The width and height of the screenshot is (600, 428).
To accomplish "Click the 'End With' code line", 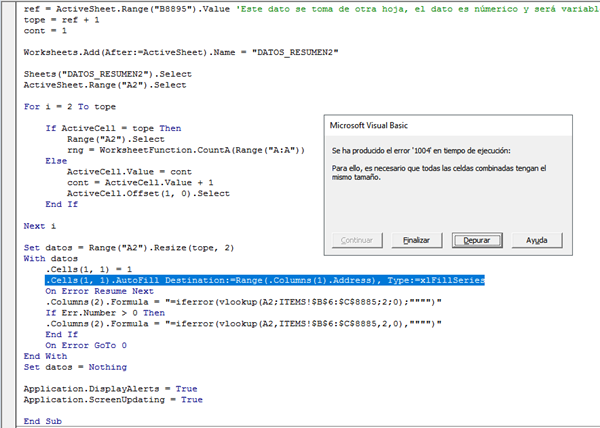I will tap(45, 356).
